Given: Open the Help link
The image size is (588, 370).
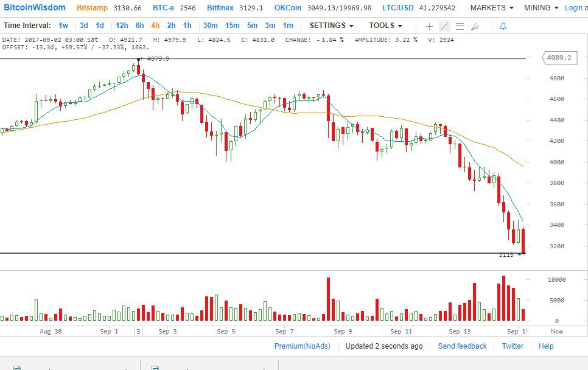Looking at the screenshot, I should pos(546,346).
